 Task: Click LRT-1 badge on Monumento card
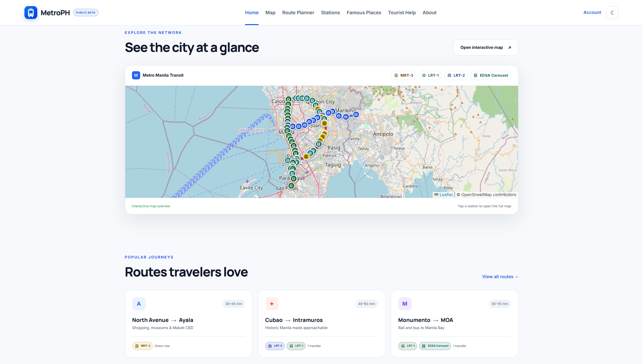point(408,346)
